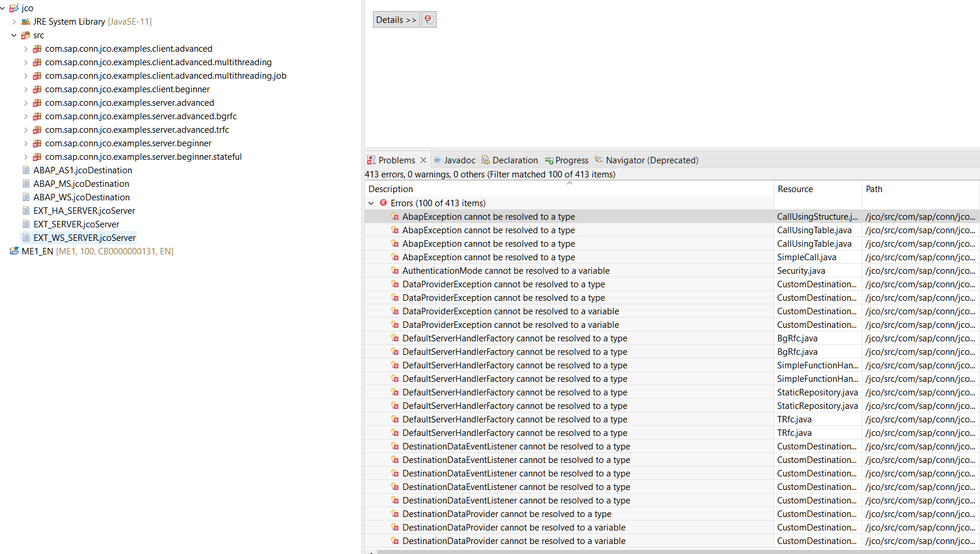The width and height of the screenshot is (980, 554).
Task: Click the Description column header
Action: tap(391, 189)
